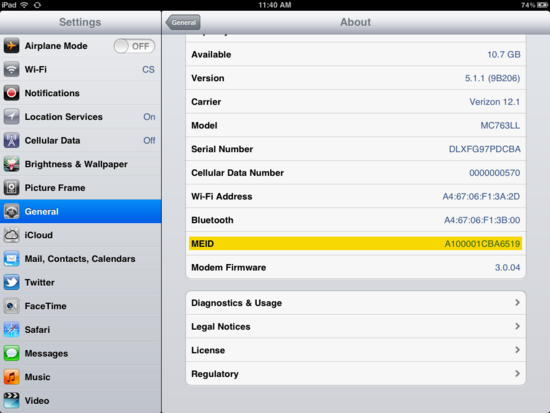Image resolution: width=550 pixels, height=413 pixels.
Task: Open License page
Action: 356,350
